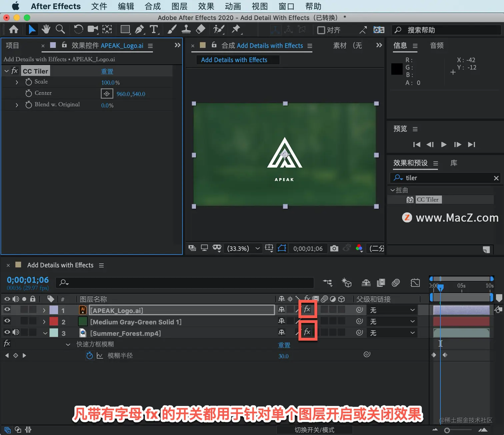Open the composition mini-flowchart
This screenshot has width=504, height=435.
(x=328, y=283)
